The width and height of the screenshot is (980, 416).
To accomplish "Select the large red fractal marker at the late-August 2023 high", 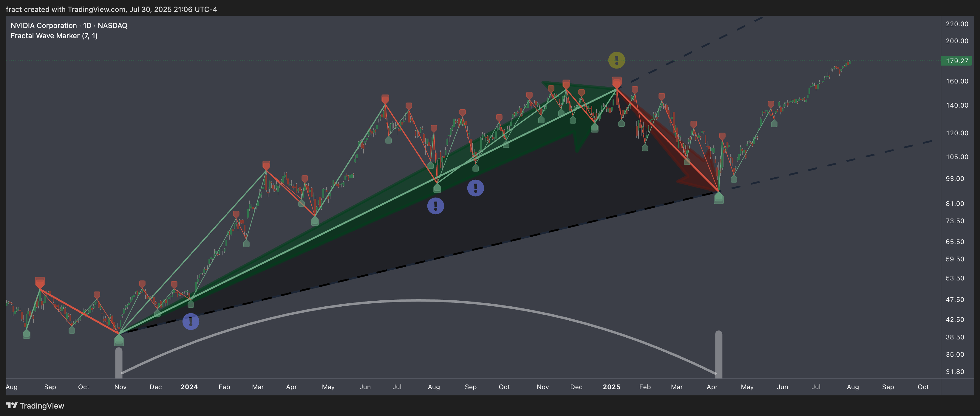I will click(x=40, y=282).
